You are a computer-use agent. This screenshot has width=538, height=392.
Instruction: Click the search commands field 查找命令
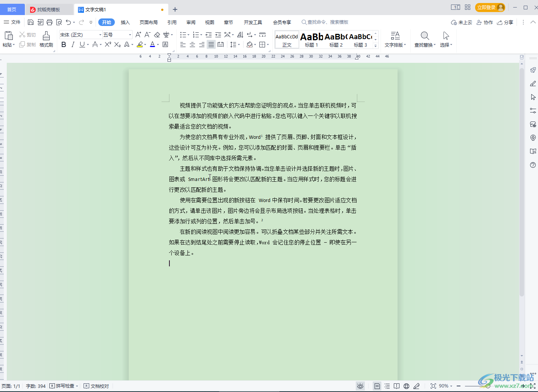point(325,22)
